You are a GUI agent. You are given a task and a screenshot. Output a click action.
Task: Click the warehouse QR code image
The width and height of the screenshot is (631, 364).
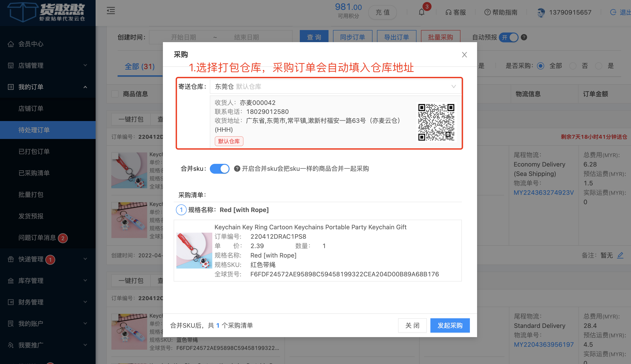[x=436, y=122]
